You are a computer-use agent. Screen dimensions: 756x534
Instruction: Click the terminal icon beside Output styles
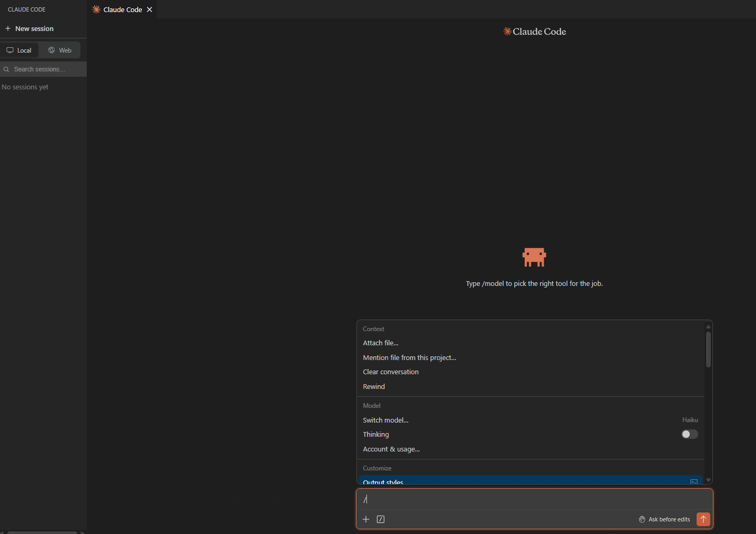pos(693,481)
